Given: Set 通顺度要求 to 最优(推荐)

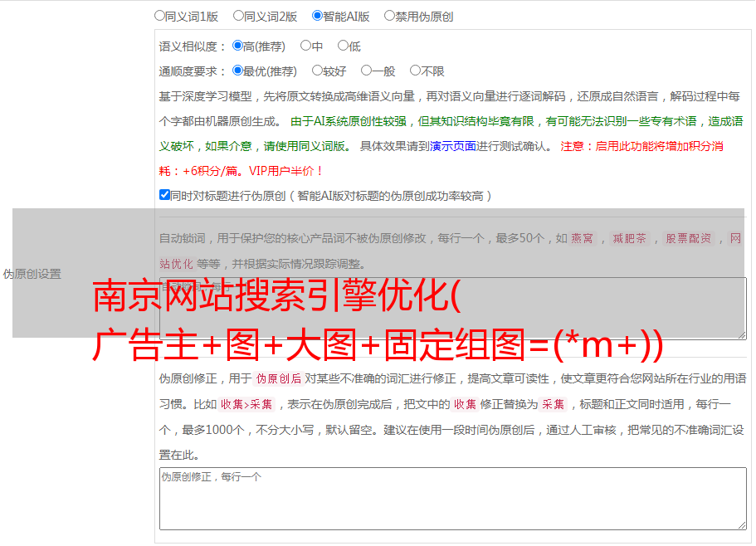Looking at the screenshot, I should pyautogui.click(x=237, y=71).
